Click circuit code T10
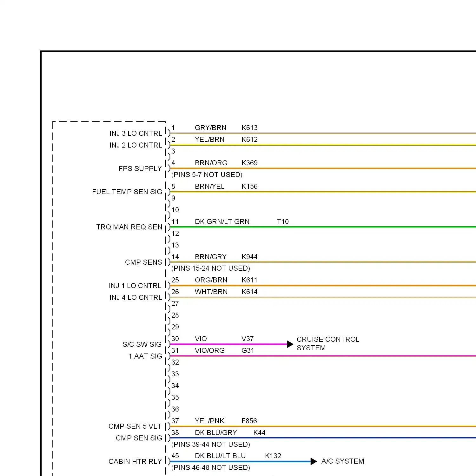Screen dimensions: 476x476 [283, 221]
